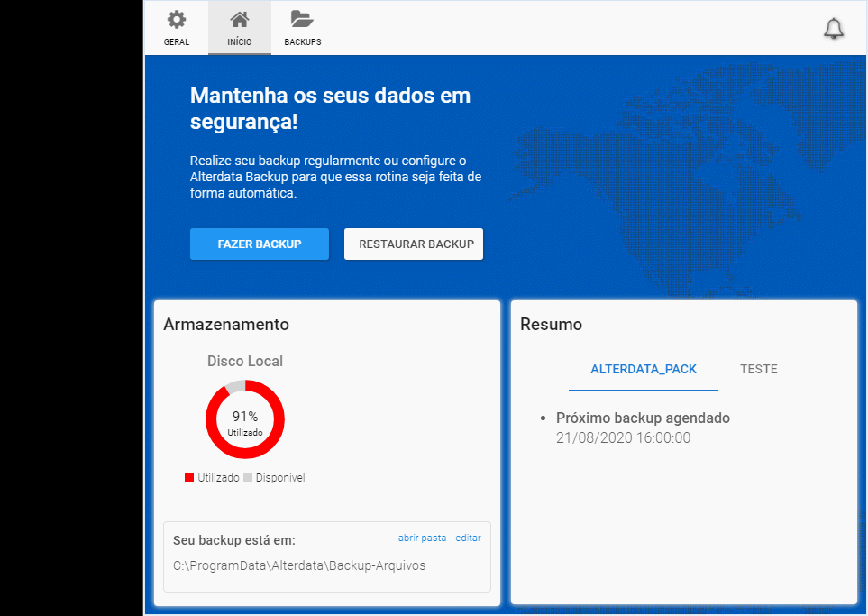Viewport: 868px width, 616px height.
Task: Click the editar link for backup path
Action: coord(469,538)
